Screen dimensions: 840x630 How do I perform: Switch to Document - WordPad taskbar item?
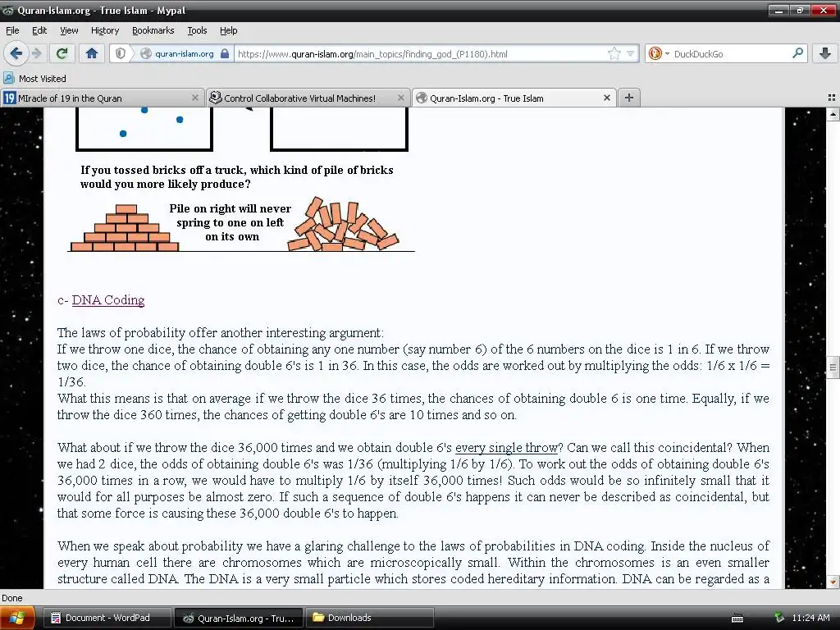107,618
